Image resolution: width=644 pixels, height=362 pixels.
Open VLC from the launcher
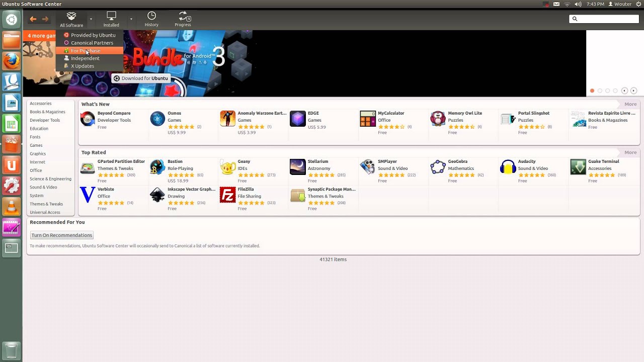(11, 206)
